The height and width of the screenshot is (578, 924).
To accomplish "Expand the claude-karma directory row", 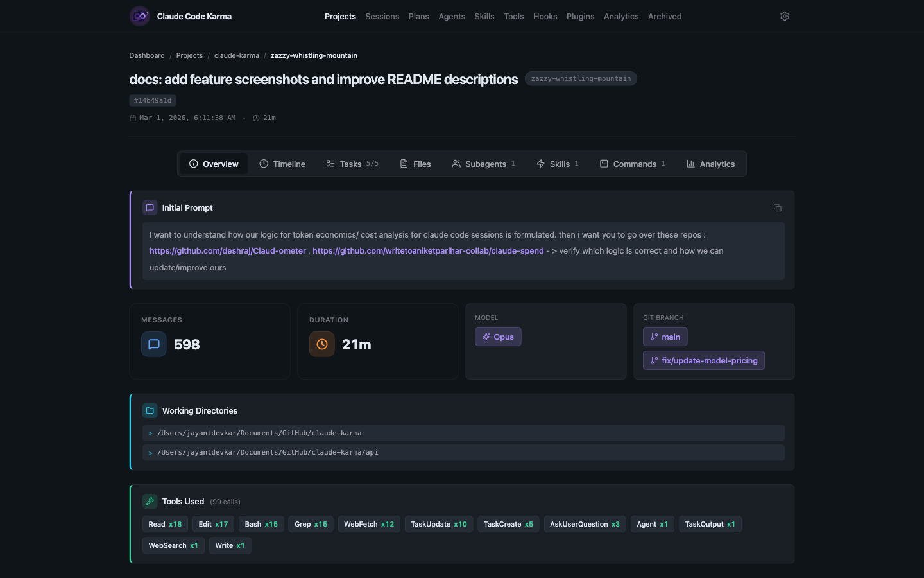I will pos(463,433).
